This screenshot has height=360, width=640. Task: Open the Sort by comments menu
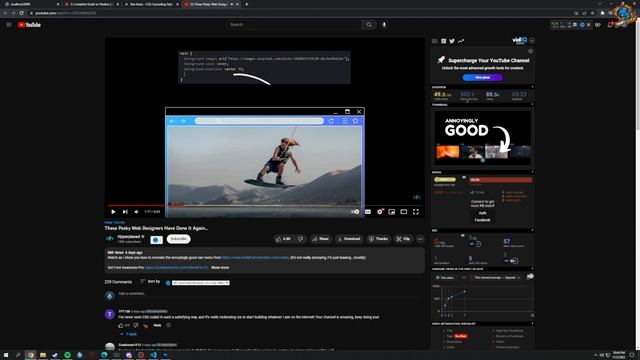point(150,282)
